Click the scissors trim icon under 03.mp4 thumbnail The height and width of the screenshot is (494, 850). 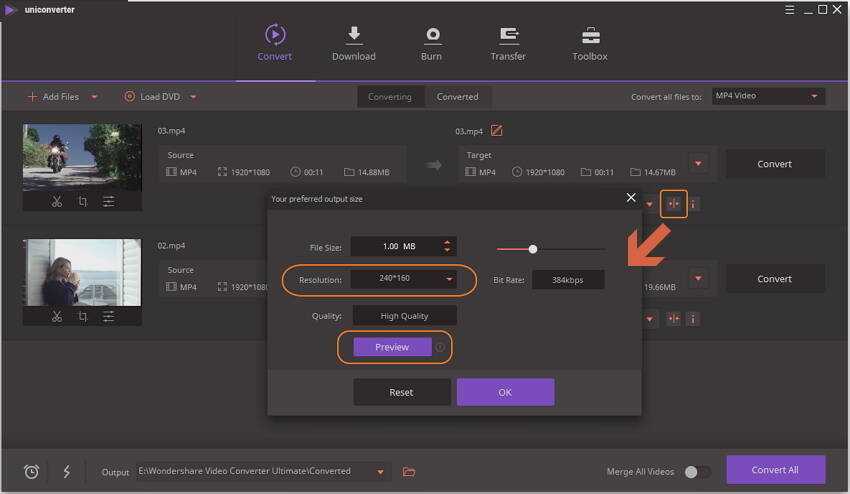pyautogui.click(x=57, y=201)
